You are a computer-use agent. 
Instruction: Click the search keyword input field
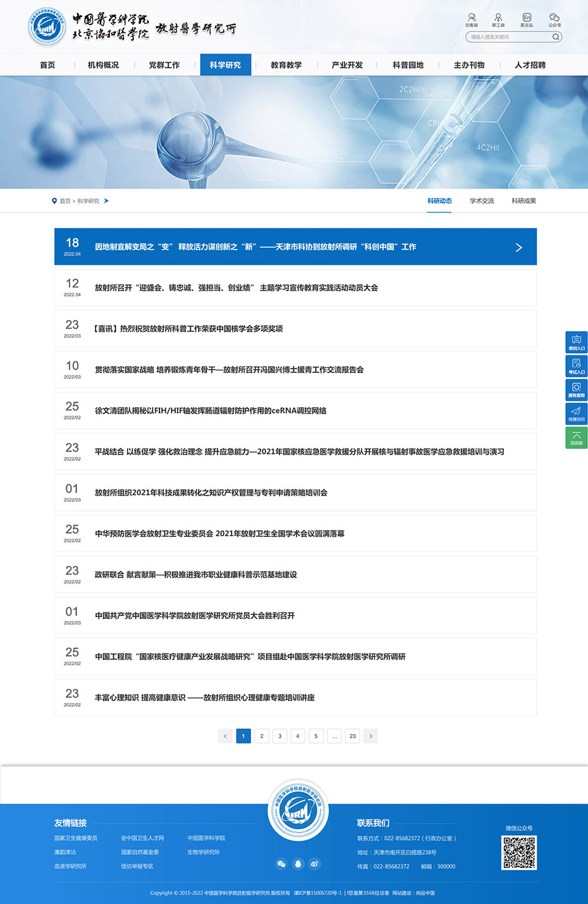point(508,37)
